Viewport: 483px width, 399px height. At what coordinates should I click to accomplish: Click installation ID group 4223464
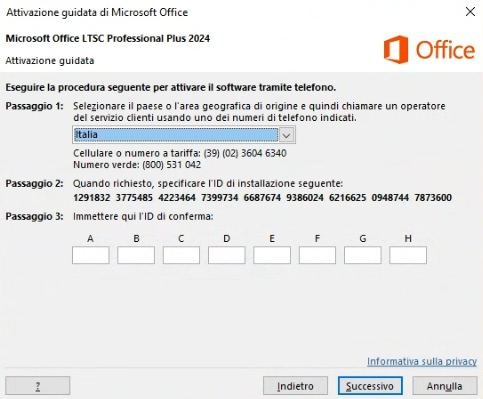177,198
